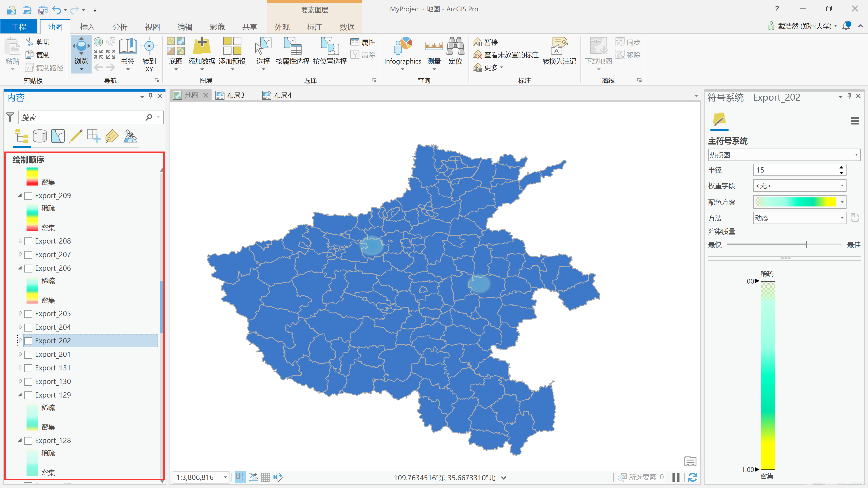Image resolution: width=868 pixels, height=488 pixels.
Task: Check the Export_202 layer checkbox
Action: tap(29, 341)
